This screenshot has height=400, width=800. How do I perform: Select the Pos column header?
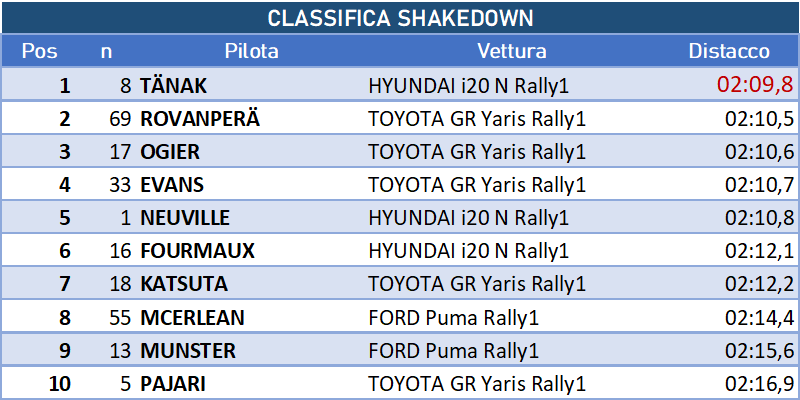[x=39, y=51]
